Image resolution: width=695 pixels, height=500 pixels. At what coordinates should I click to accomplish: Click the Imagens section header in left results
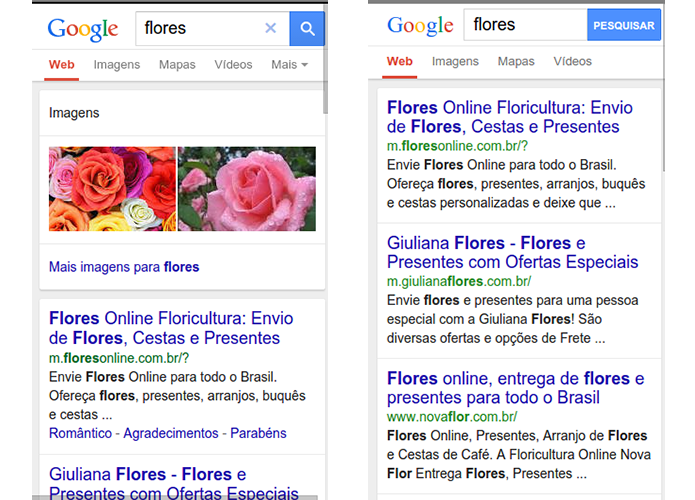[74, 113]
